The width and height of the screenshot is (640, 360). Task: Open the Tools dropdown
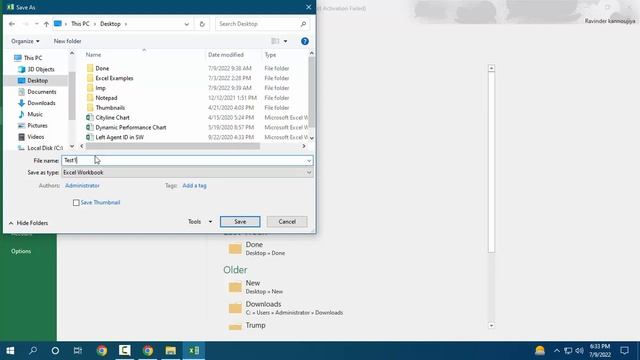200,222
